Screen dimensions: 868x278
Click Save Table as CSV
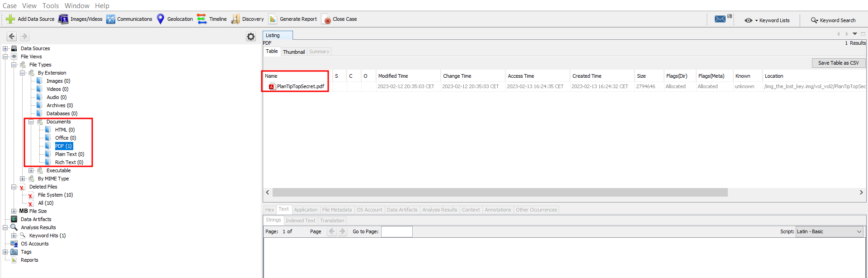pyautogui.click(x=839, y=63)
